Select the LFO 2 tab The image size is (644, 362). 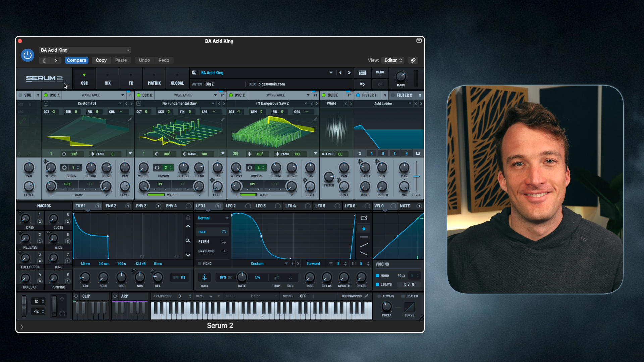(231, 206)
